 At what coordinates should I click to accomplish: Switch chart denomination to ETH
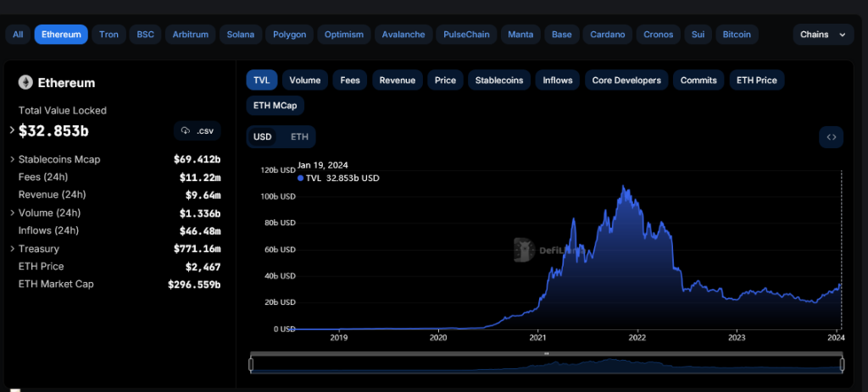[299, 136]
